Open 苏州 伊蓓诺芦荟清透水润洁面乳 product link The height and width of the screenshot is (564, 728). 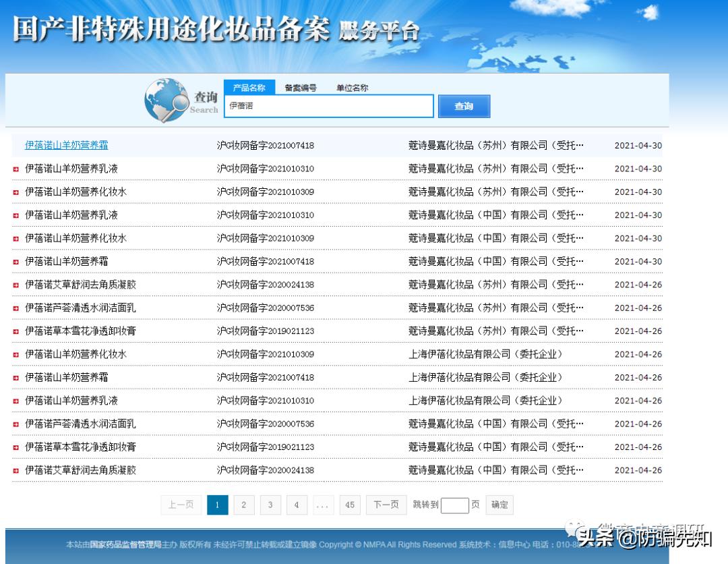coord(80,308)
